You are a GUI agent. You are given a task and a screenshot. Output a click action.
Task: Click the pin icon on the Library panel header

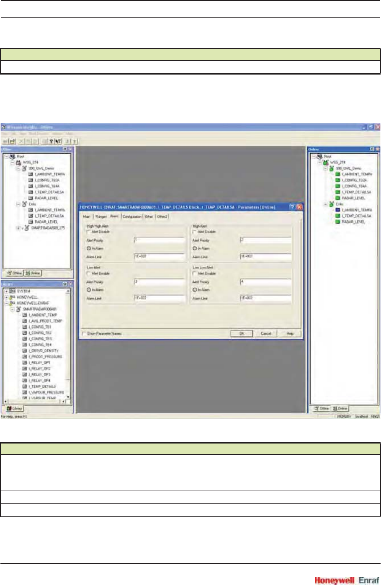pyautogui.click(x=65, y=284)
